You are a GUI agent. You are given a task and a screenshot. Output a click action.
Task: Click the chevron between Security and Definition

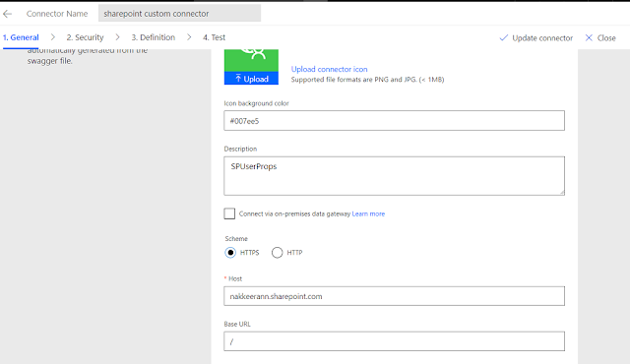coord(117,37)
